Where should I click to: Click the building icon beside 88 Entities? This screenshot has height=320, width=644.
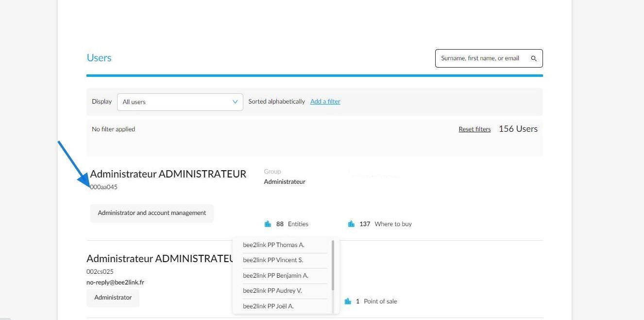tap(268, 224)
